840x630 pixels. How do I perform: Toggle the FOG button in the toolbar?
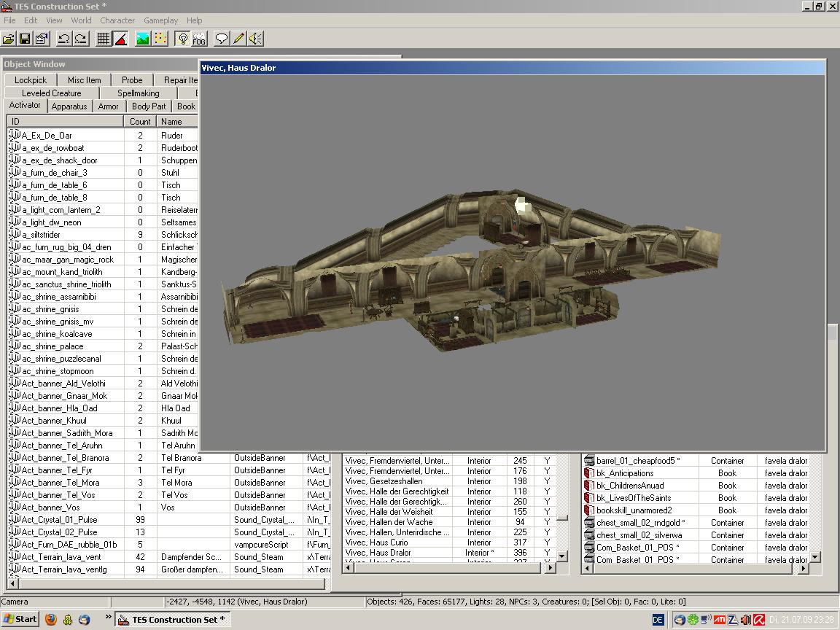click(199, 39)
